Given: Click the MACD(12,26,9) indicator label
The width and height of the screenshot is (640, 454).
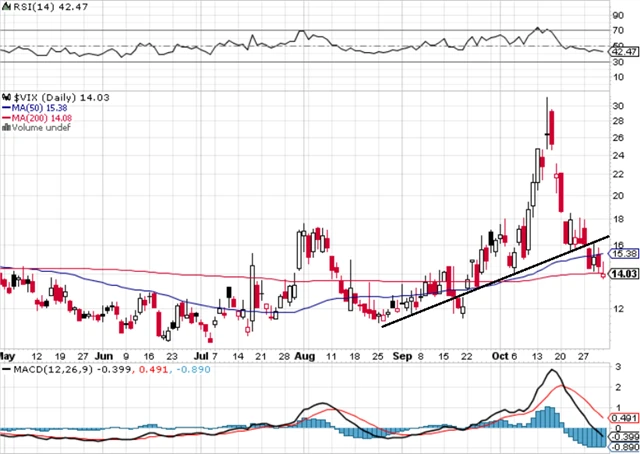Looking at the screenshot, I should click(x=39, y=369).
